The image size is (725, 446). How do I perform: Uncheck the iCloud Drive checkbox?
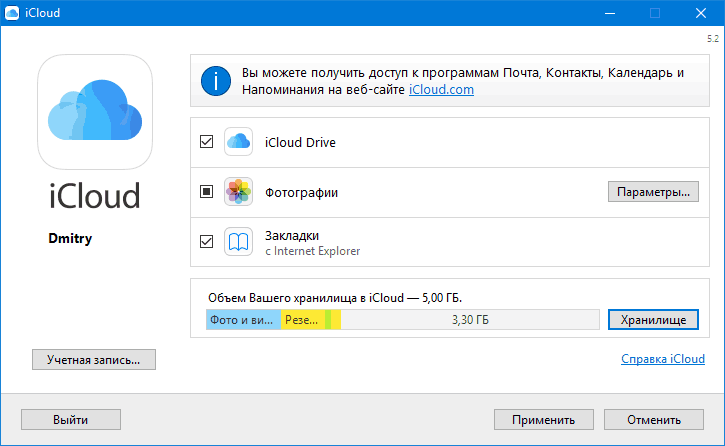pyautogui.click(x=207, y=142)
